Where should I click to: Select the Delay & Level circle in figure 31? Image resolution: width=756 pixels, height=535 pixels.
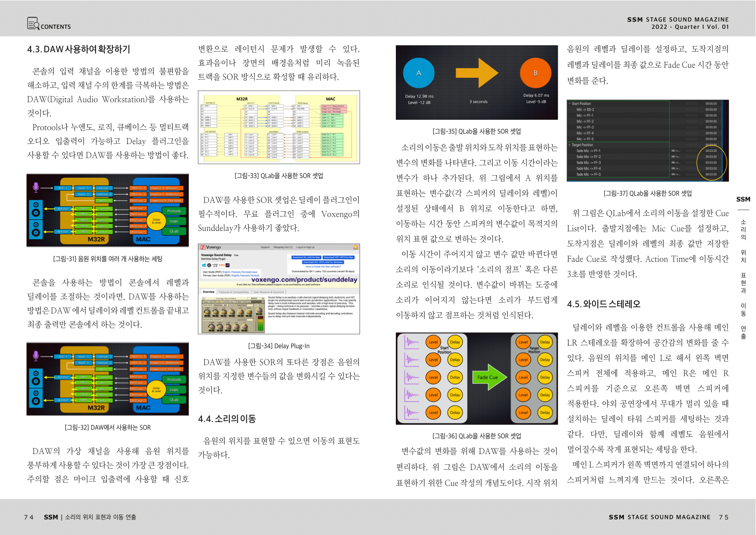[156, 221]
